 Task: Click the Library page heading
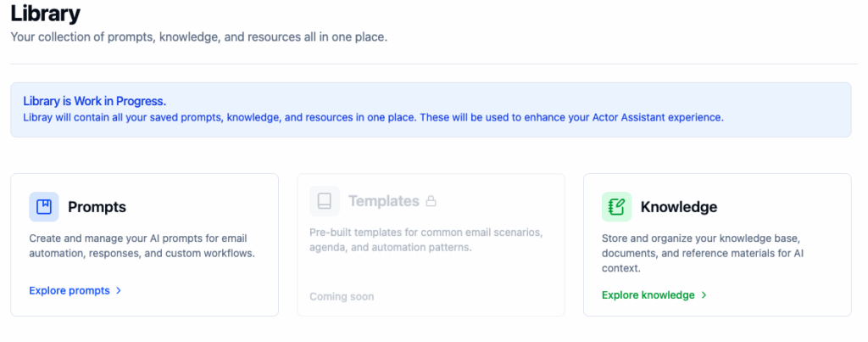click(x=46, y=14)
